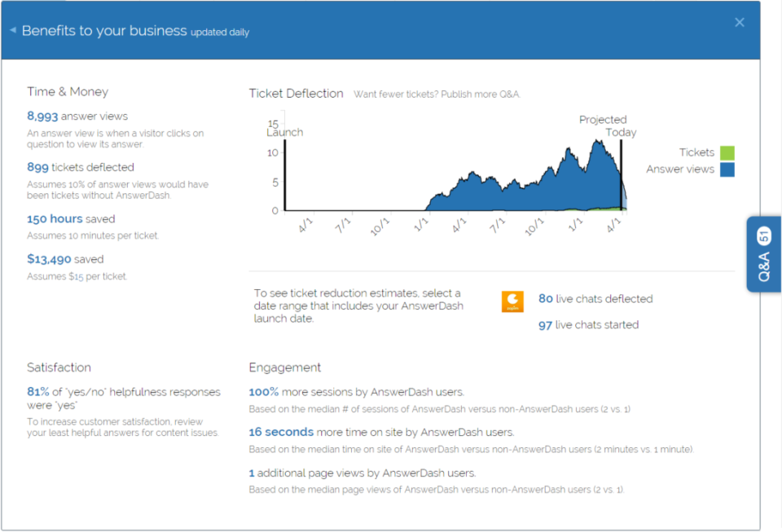Open the Q&A 51 side tab

[763, 254]
